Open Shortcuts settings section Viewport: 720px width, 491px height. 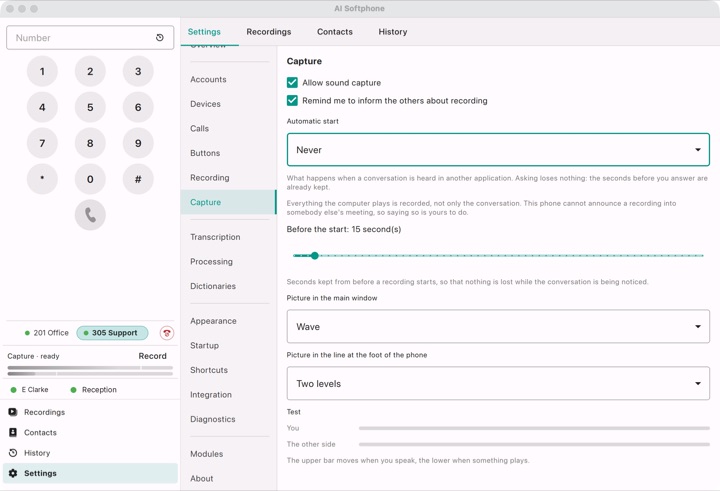pyautogui.click(x=228, y=370)
